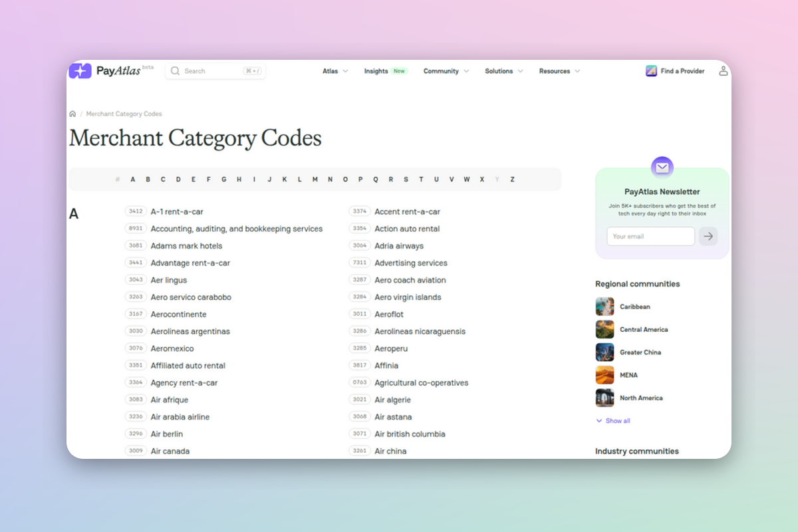Open Air arabia airline entry
This screenshot has height=532, width=798.
[180, 417]
